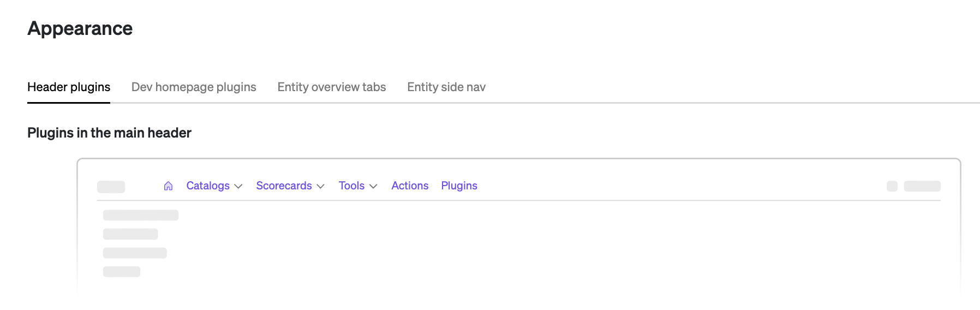Click the "Plugins in the main header" heading
The image size is (980, 310).
[109, 133]
